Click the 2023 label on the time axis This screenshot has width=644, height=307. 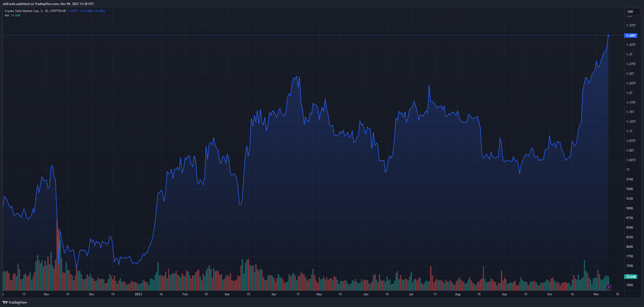tap(138, 294)
